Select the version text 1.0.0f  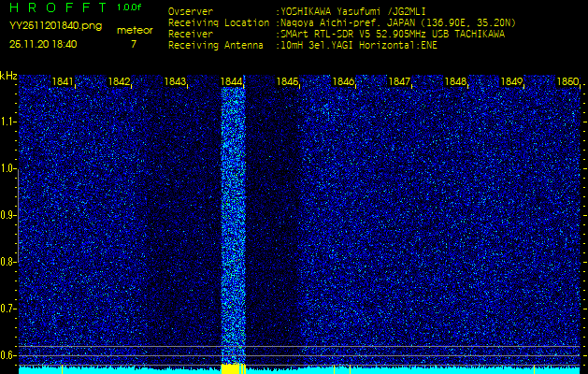(x=129, y=7)
